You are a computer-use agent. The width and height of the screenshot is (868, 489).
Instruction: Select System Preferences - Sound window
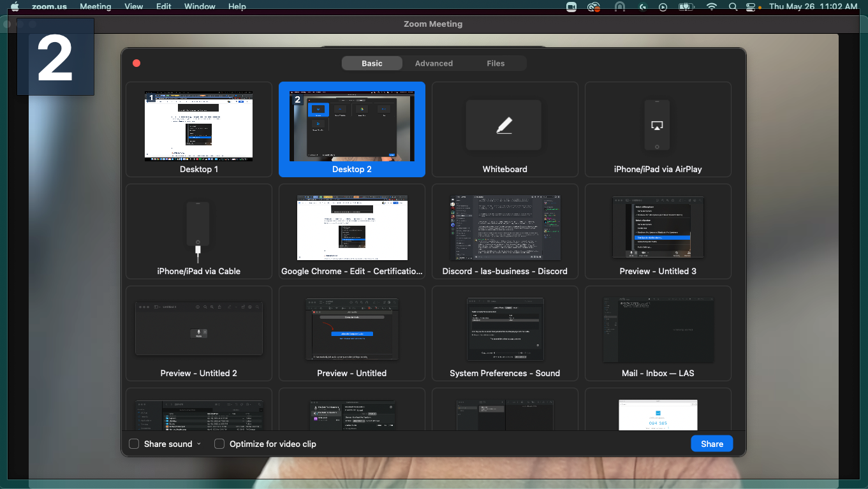505,333
